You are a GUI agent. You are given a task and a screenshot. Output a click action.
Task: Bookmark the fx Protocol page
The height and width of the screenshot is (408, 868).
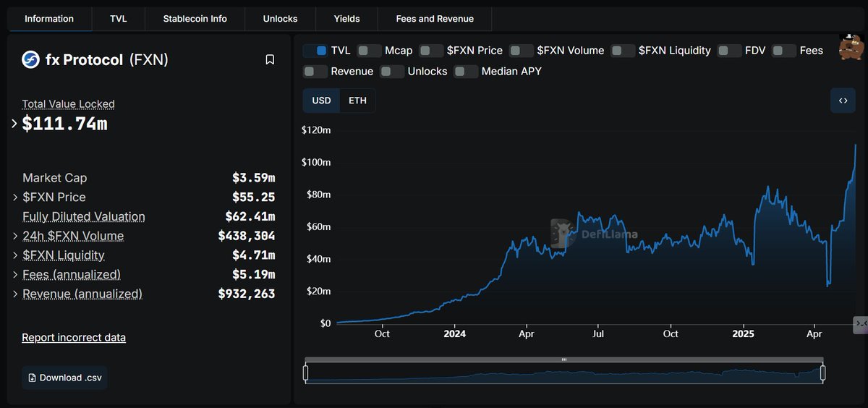[270, 59]
